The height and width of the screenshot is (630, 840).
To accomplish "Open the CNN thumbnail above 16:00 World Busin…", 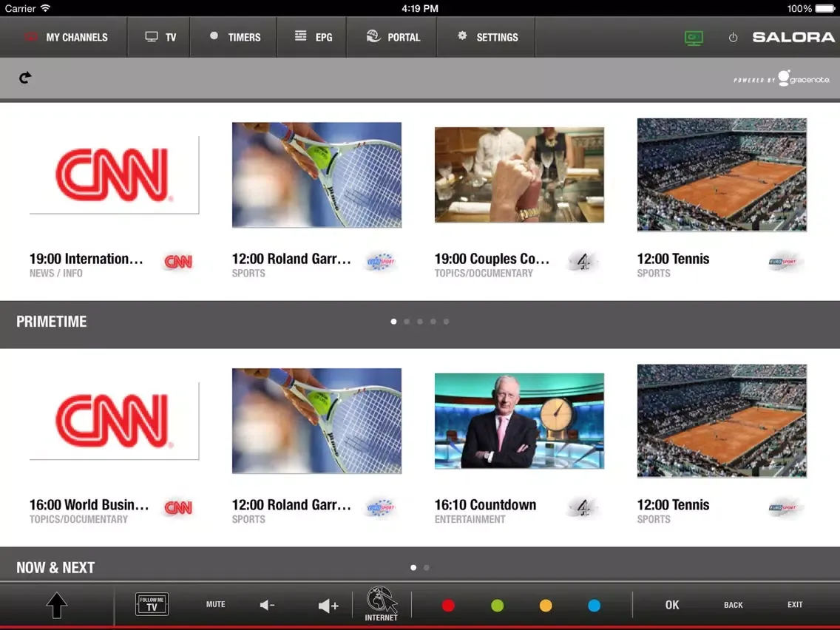I will (114, 421).
